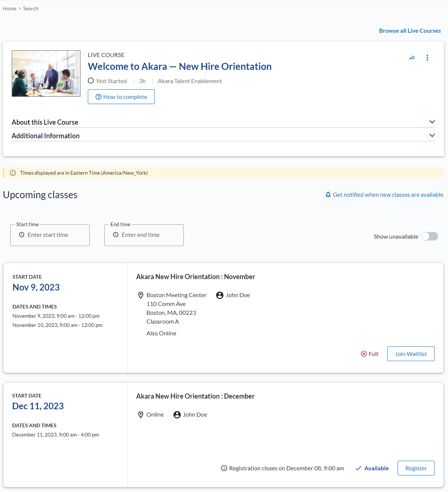Go to Home in the breadcrumb
Image resolution: width=448 pixels, height=492 pixels.
[x=10, y=8]
